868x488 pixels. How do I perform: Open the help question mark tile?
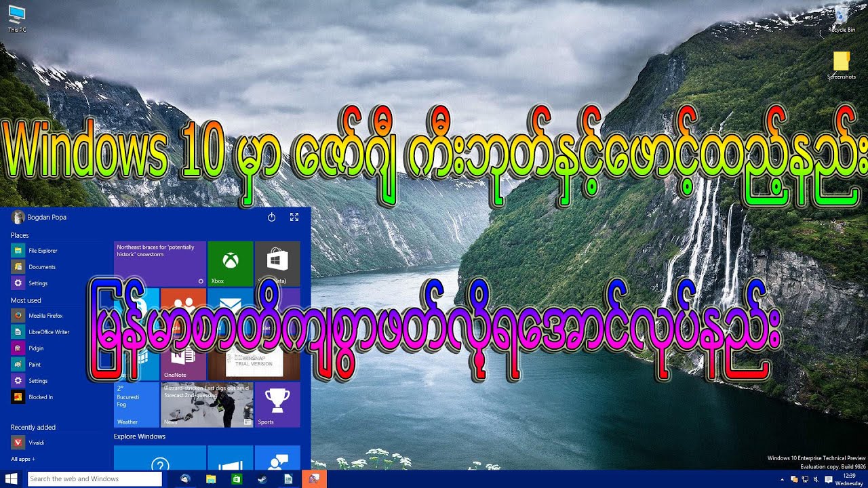(159, 458)
